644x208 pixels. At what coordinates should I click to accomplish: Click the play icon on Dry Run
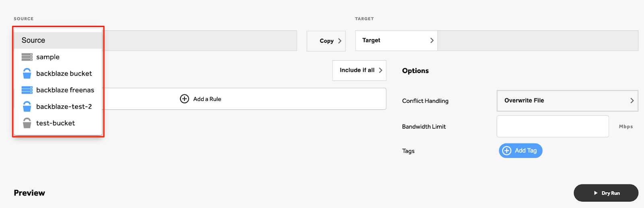[x=596, y=193]
